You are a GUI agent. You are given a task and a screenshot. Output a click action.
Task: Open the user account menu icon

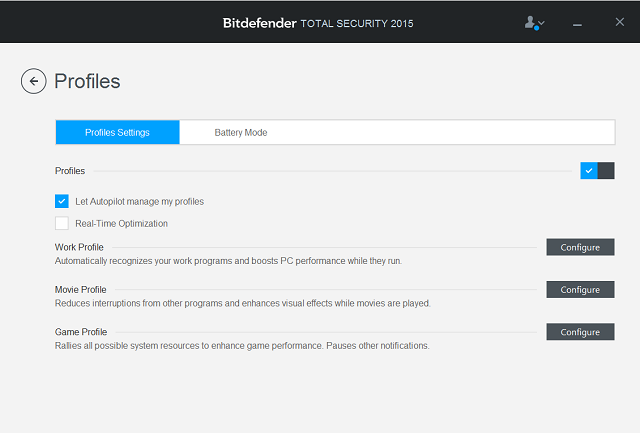(x=534, y=23)
